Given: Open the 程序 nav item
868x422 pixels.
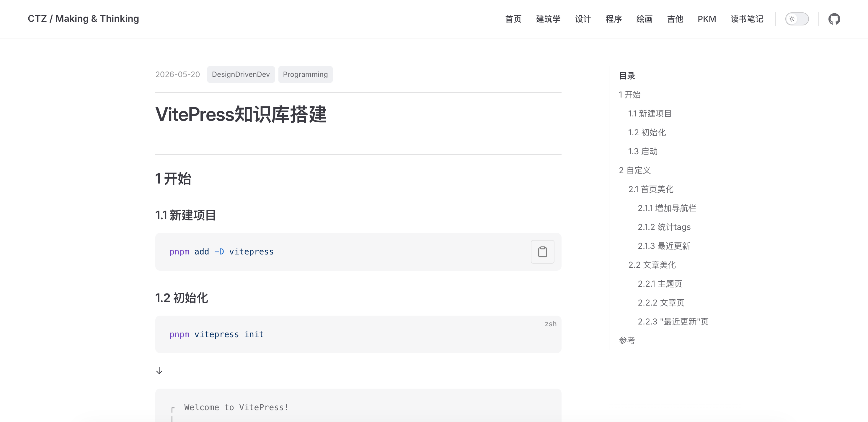Looking at the screenshot, I should [614, 19].
